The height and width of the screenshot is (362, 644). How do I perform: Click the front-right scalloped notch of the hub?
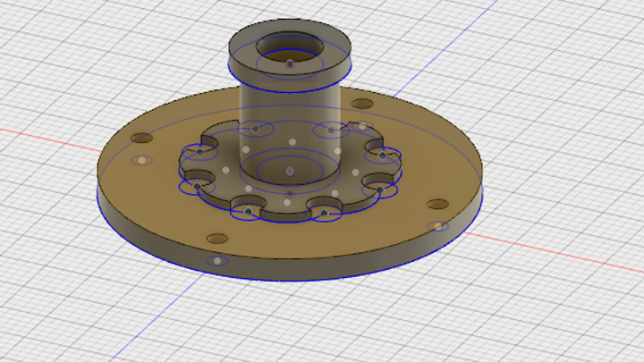324,211
